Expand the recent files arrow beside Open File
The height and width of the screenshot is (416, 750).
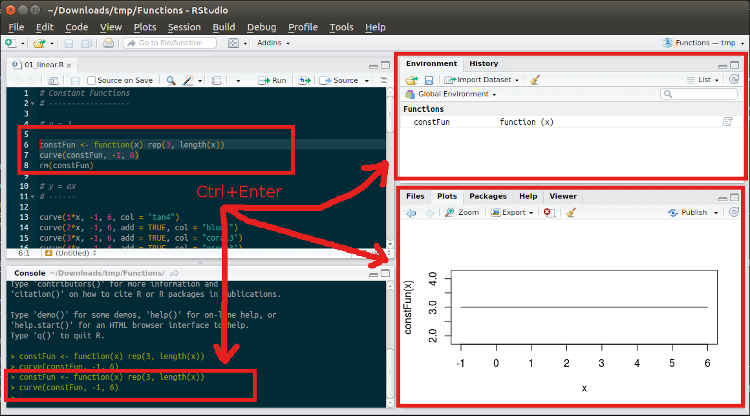coord(52,44)
